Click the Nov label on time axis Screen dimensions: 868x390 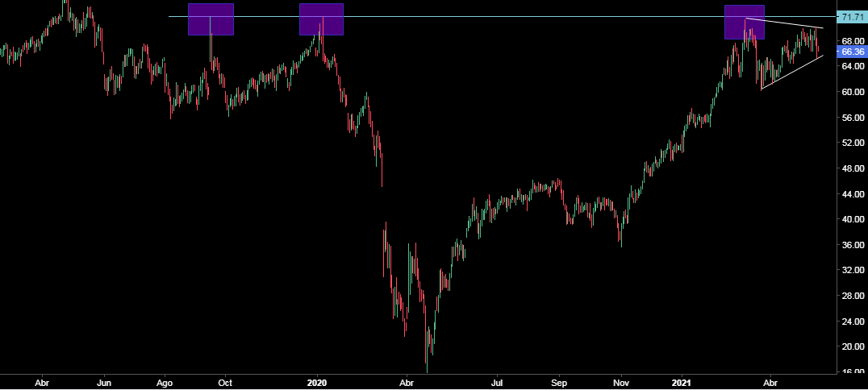[x=622, y=382]
